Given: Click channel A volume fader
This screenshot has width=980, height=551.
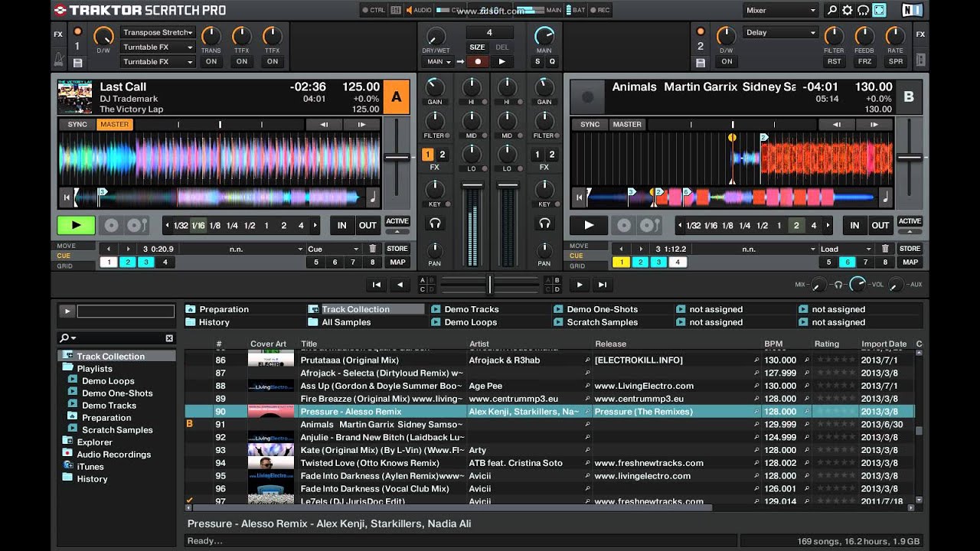Looking at the screenshot, I should coord(472,185).
